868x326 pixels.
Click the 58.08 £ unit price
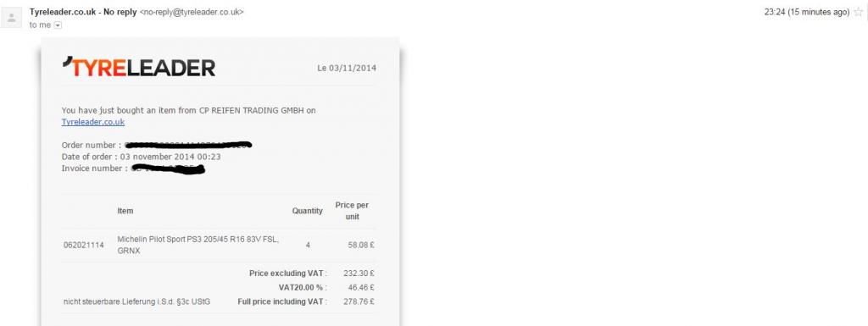click(x=361, y=245)
